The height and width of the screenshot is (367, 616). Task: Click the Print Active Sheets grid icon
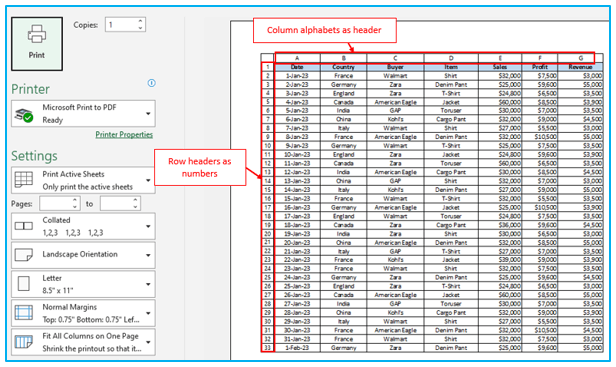24,180
